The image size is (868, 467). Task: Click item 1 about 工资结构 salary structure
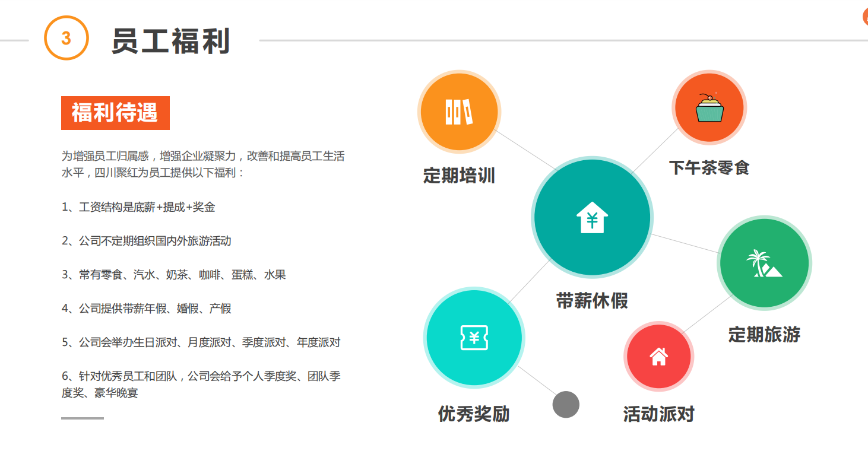tap(138, 207)
